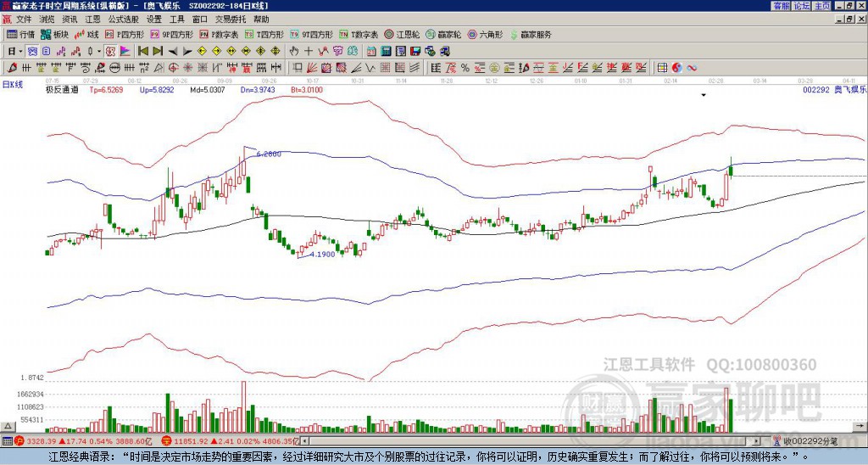Open the 六角形 hexagon tool
This screenshot has height=465, width=868.
point(485,34)
